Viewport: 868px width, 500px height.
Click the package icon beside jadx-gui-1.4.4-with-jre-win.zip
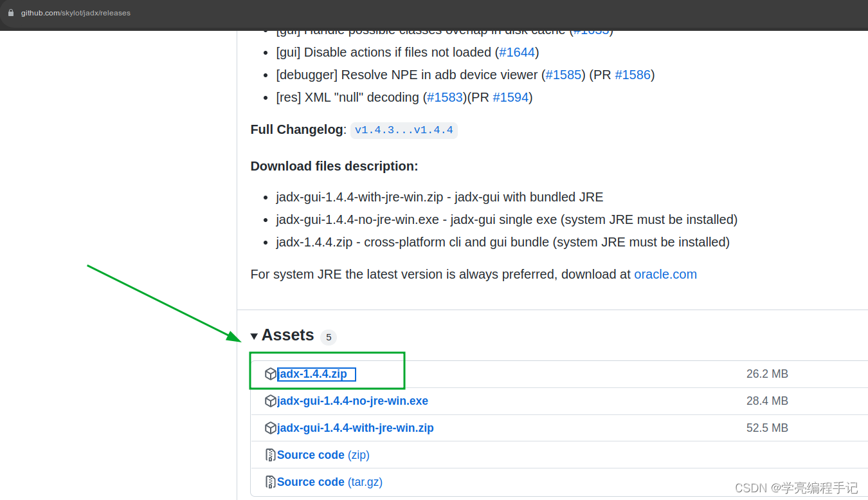click(x=271, y=427)
